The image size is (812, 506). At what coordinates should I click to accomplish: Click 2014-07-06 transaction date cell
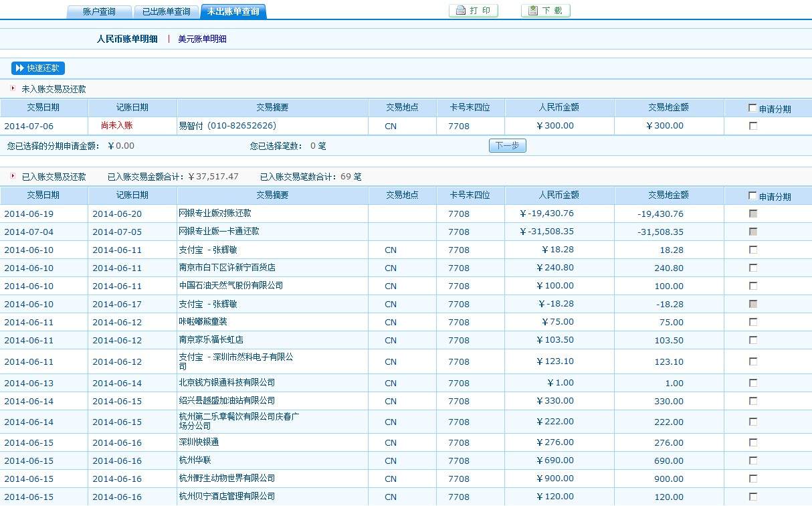29,126
